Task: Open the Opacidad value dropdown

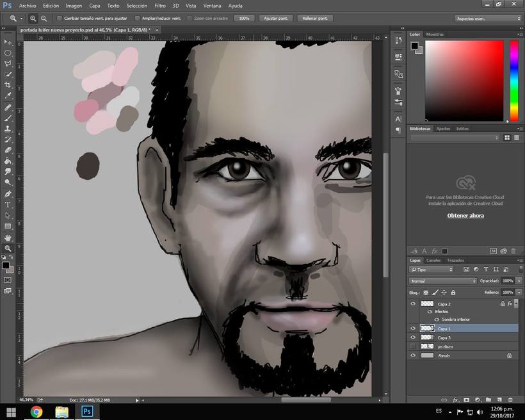Action: pyautogui.click(x=518, y=281)
